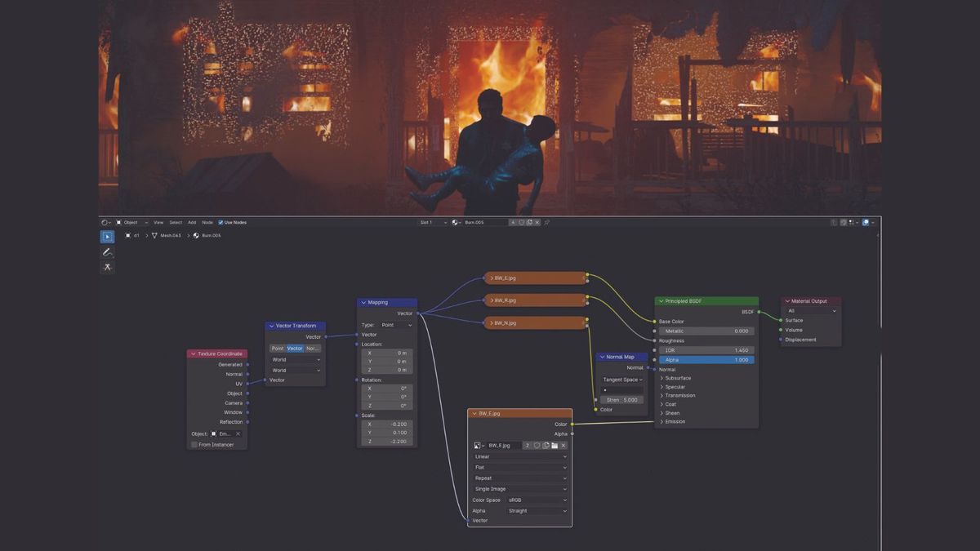Image resolution: width=980 pixels, height=551 pixels.
Task: Duplicate the material via the copy icon
Action: [x=529, y=222]
